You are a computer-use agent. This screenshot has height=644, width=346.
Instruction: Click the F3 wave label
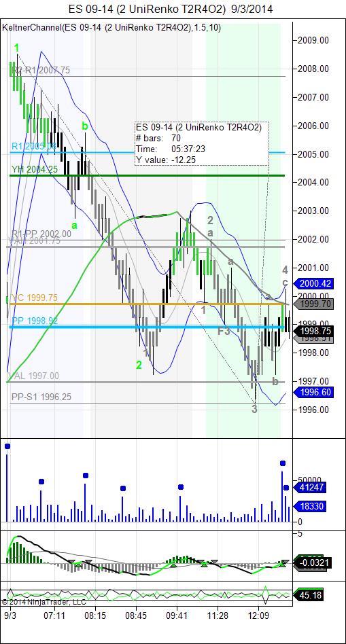pyautogui.click(x=224, y=332)
